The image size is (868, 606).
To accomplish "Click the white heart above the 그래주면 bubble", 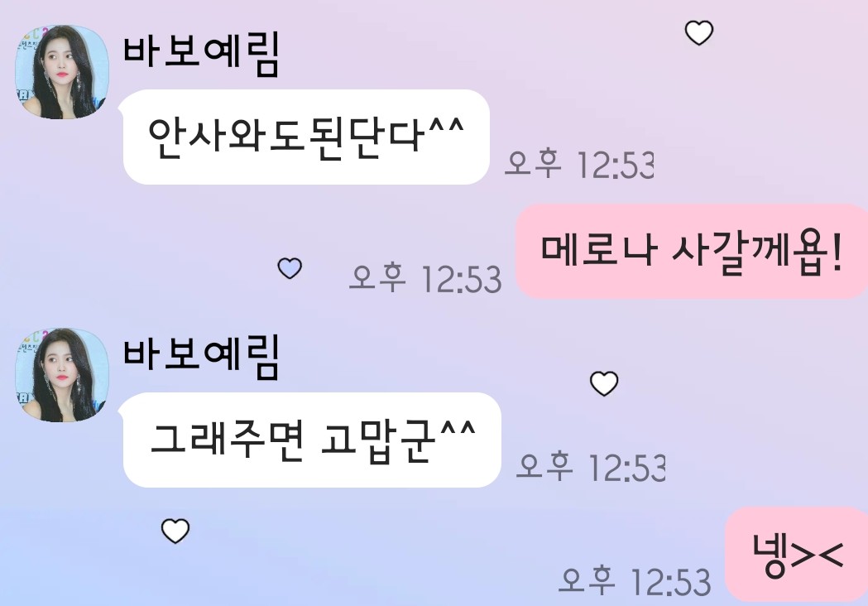I will point(604,383).
